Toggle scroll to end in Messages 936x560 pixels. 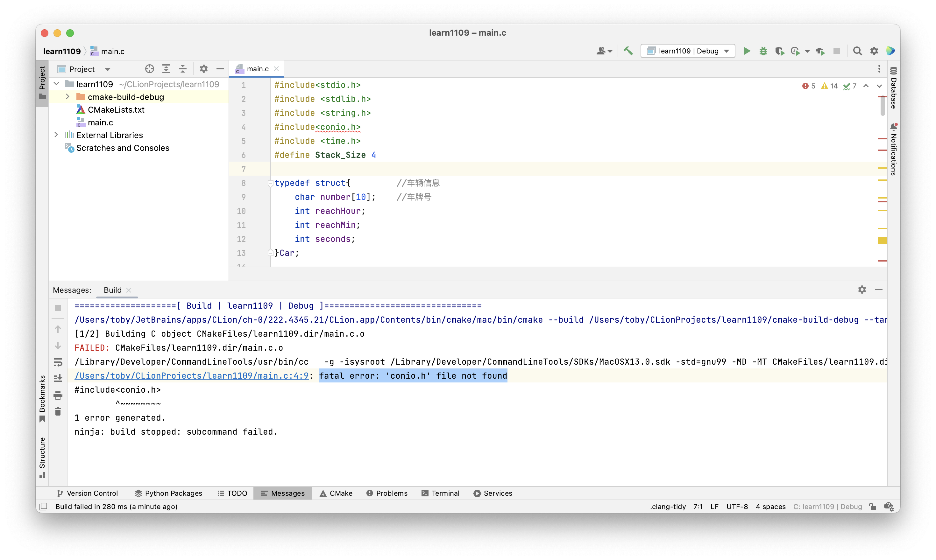click(x=58, y=378)
